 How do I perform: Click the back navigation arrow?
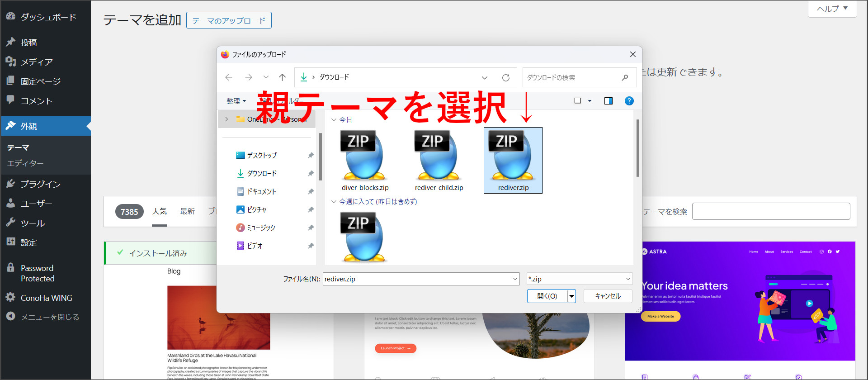pyautogui.click(x=229, y=77)
